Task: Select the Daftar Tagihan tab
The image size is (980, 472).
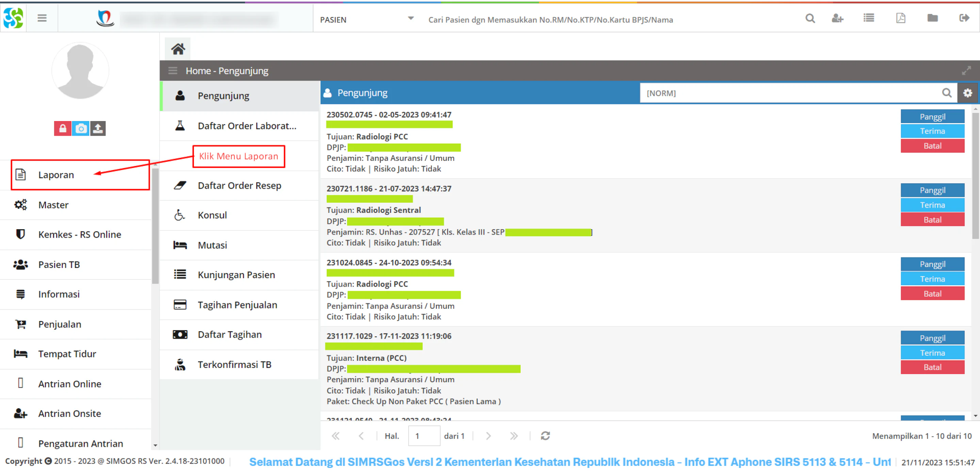Action: (x=240, y=335)
